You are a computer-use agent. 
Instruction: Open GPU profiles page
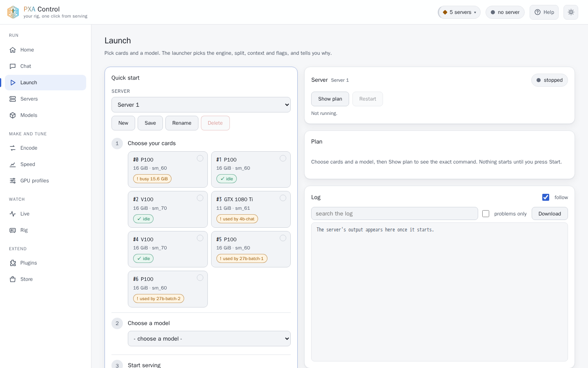[x=46, y=181]
